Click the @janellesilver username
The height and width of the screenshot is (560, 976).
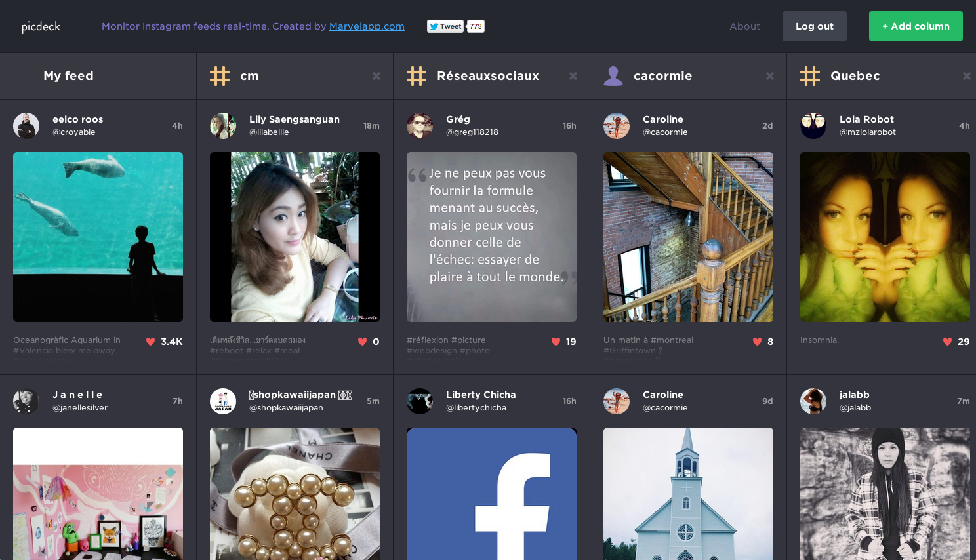[x=80, y=408]
